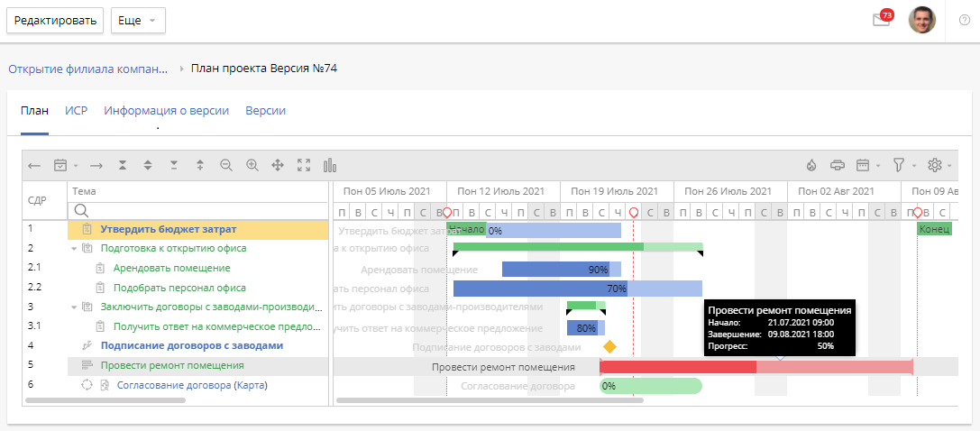Open the Еще dropdown button

pos(138,21)
